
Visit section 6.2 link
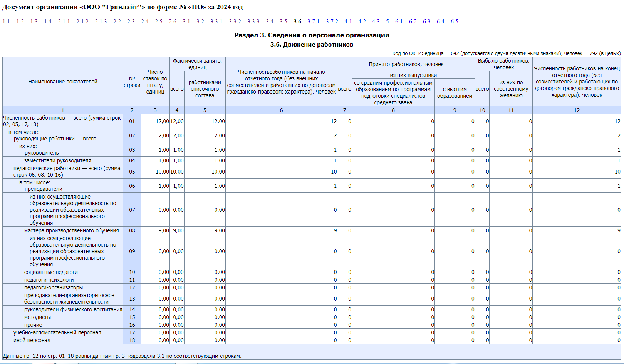413,22
